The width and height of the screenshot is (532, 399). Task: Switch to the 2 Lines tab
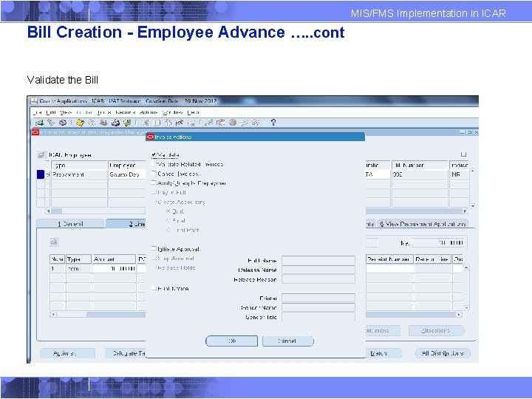126,224
